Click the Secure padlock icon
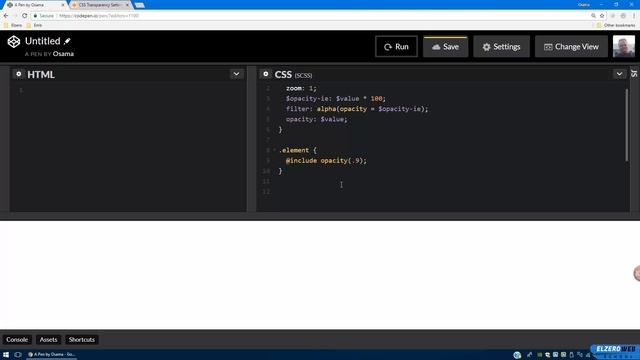 (x=36, y=16)
